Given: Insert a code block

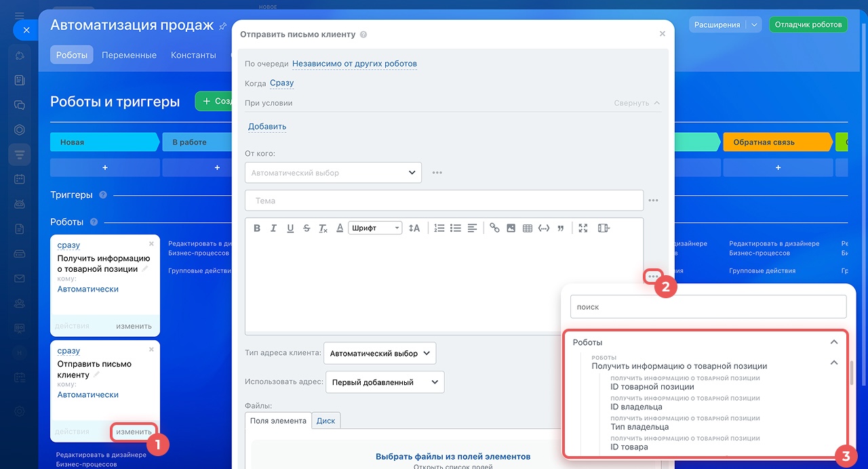Looking at the screenshot, I should tap(544, 228).
